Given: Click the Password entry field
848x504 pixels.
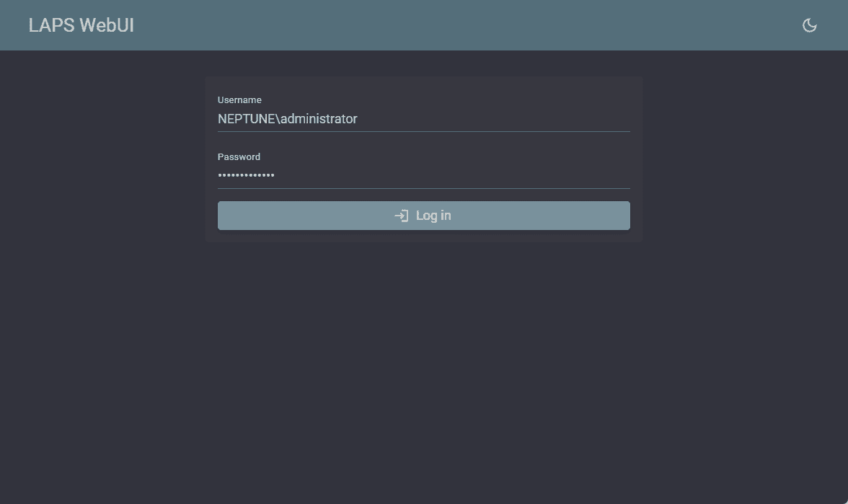Looking at the screenshot, I should [423, 175].
